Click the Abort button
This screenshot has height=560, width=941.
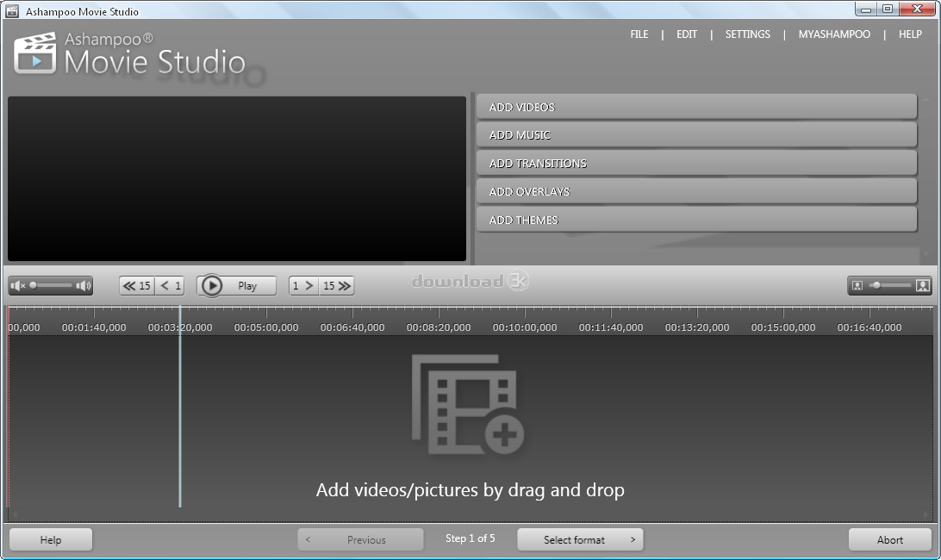(x=889, y=539)
